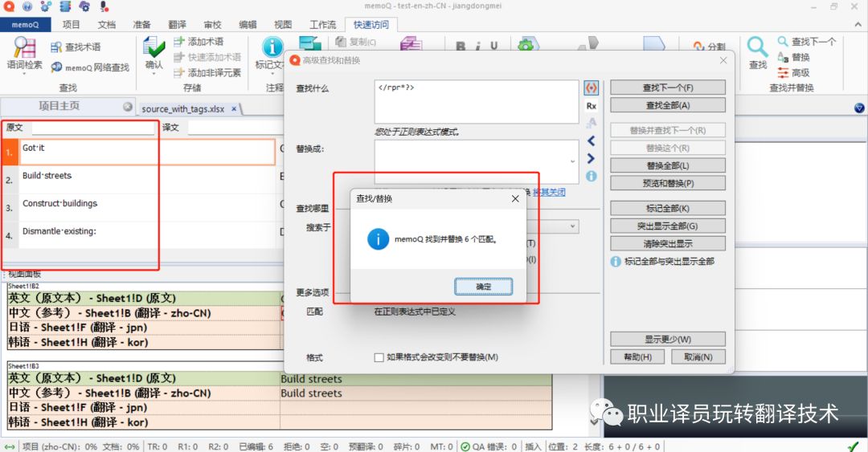Click the memoQ 网络查找 web search icon
This screenshot has width=868, height=452.
click(x=56, y=67)
